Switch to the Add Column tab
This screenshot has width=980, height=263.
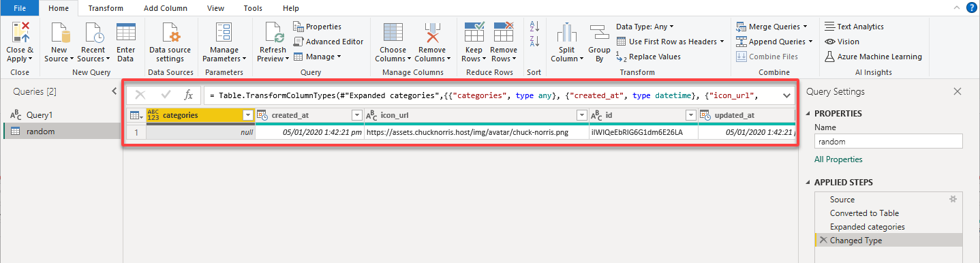pos(165,8)
